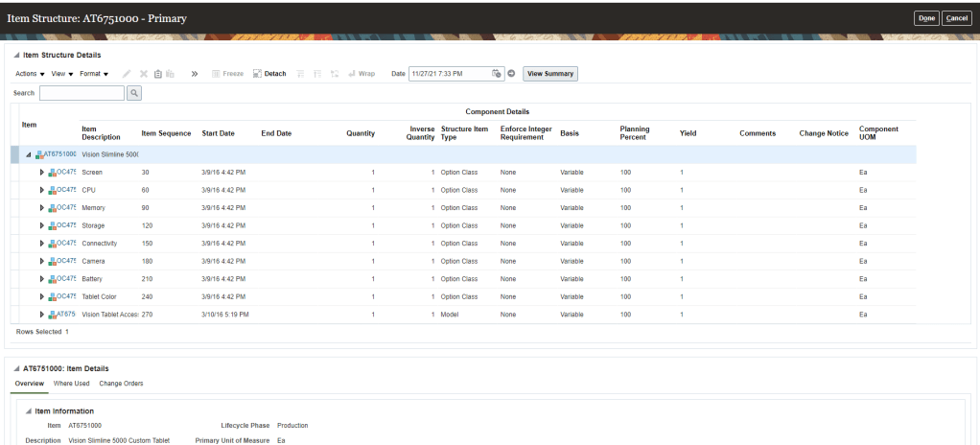
Task: Open the date picker calendar icon
Action: [x=497, y=73]
